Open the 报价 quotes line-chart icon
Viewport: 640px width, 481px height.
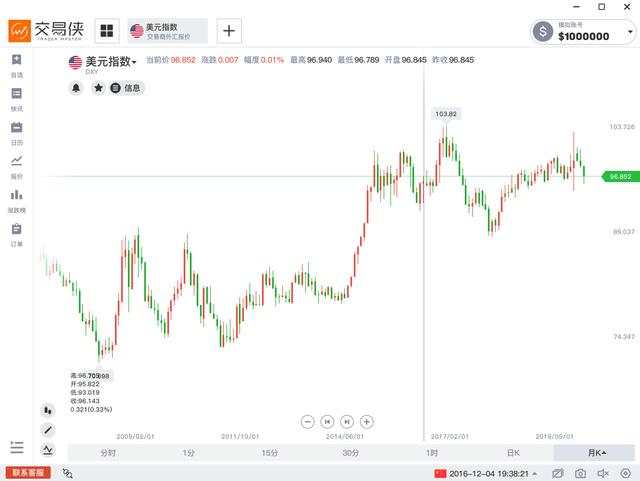pos(17,161)
